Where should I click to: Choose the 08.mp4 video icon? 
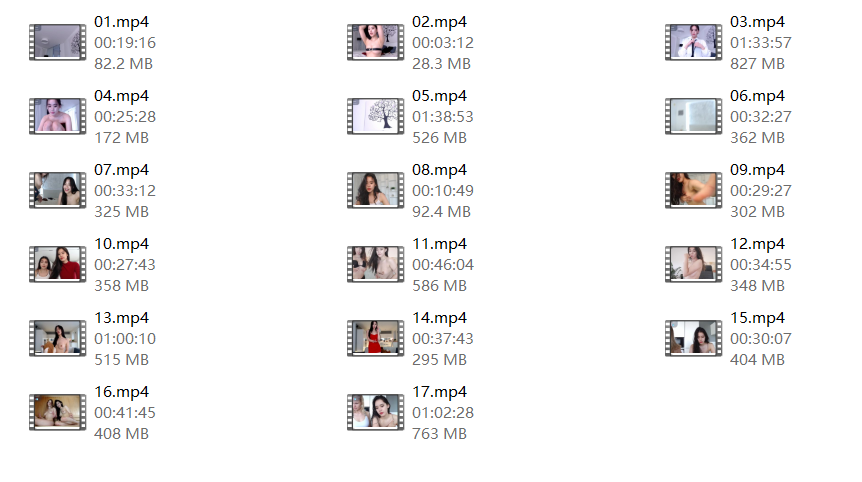click(x=375, y=190)
